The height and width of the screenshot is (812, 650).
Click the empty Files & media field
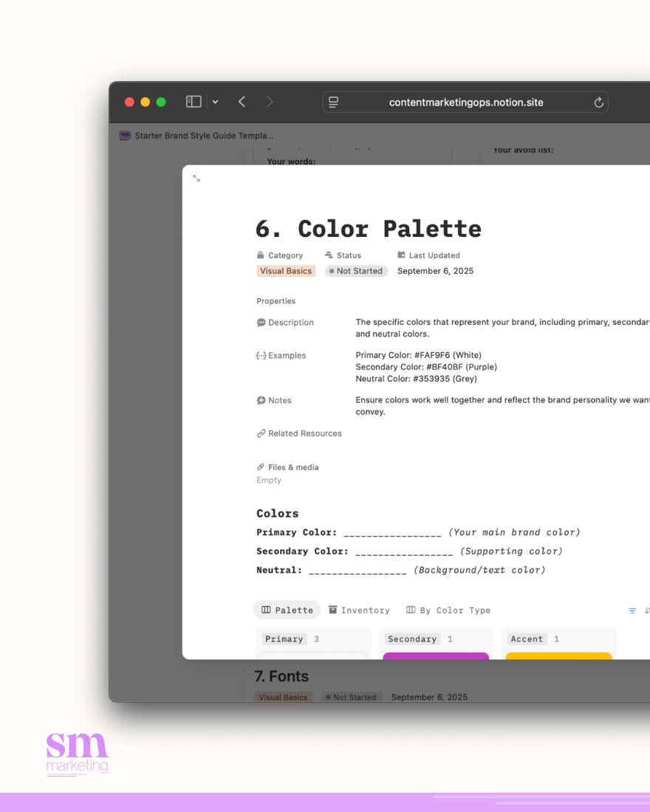click(x=269, y=480)
